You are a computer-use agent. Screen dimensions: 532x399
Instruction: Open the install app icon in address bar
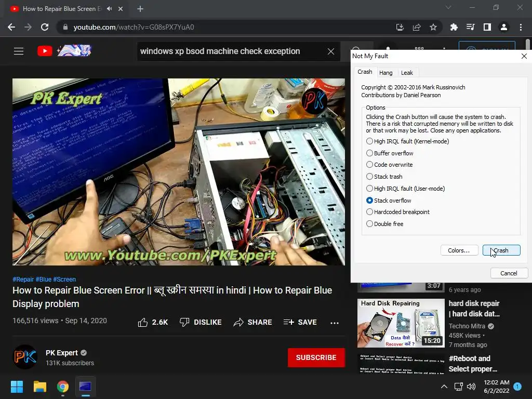point(400,27)
